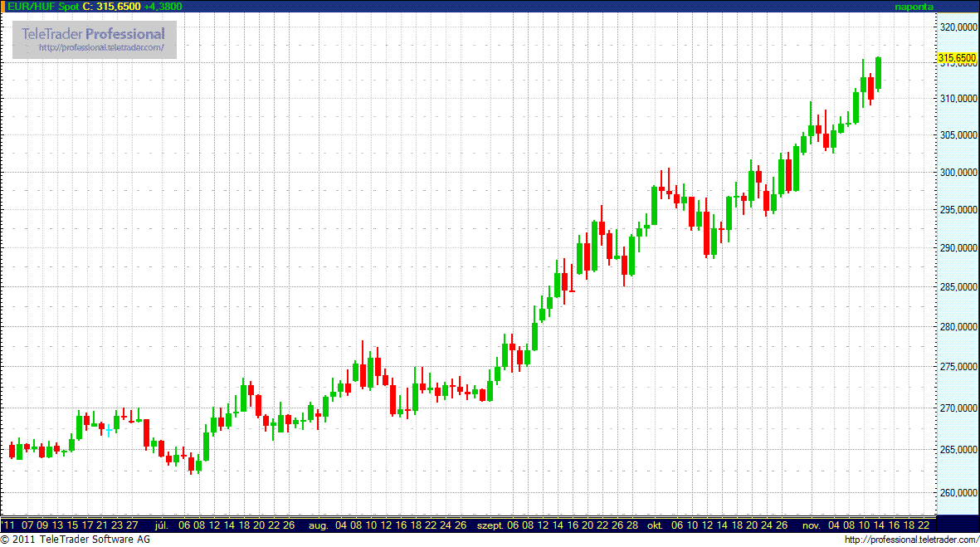This screenshot has width=980, height=547.
Task: Click the 260,0000 price axis label
Action: pyautogui.click(x=958, y=492)
